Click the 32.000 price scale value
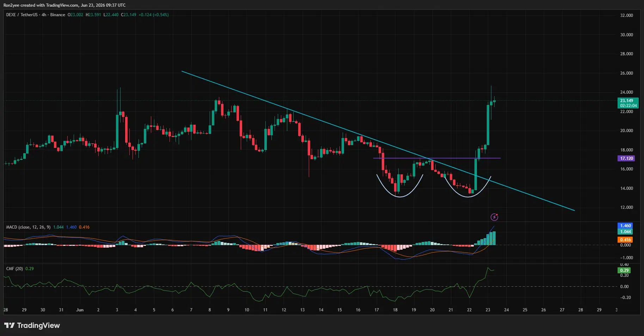Image resolution: width=644 pixels, height=336 pixels. click(x=626, y=15)
